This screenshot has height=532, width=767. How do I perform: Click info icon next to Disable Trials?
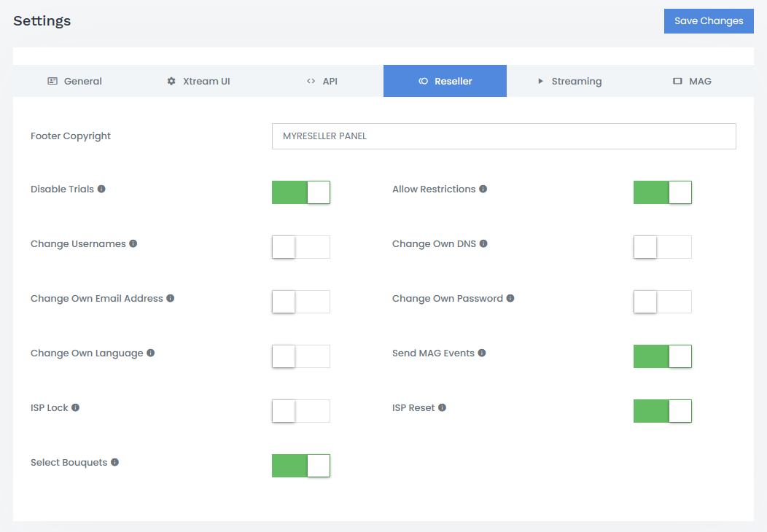pyautogui.click(x=101, y=189)
